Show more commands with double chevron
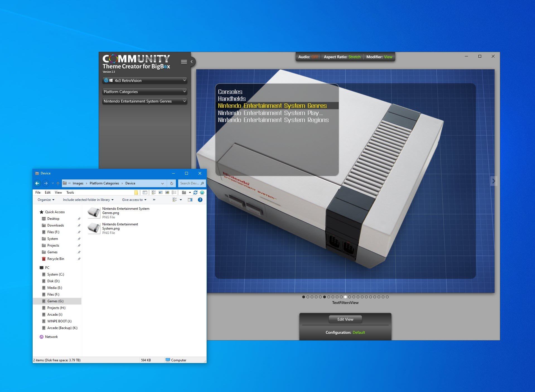 click(154, 200)
